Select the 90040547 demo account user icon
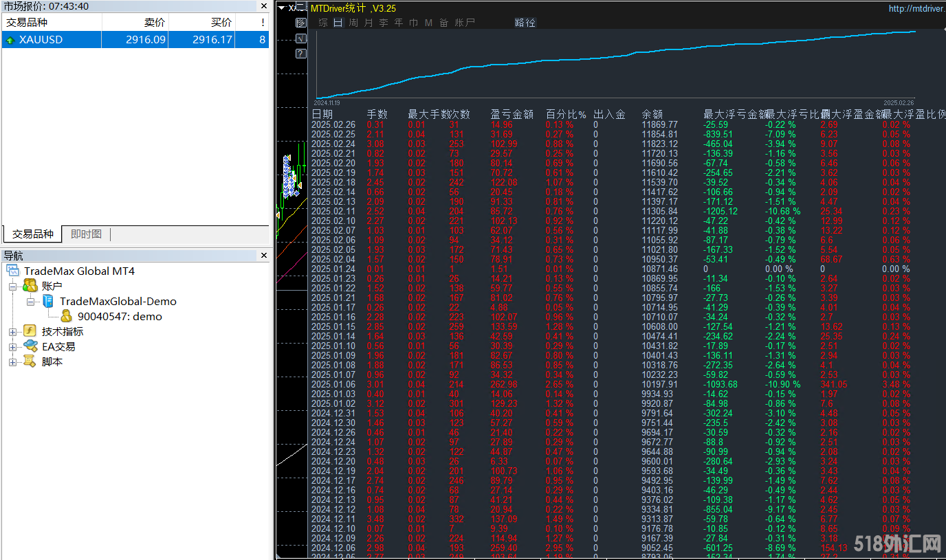The height and width of the screenshot is (560, 946). coord(66,316)
